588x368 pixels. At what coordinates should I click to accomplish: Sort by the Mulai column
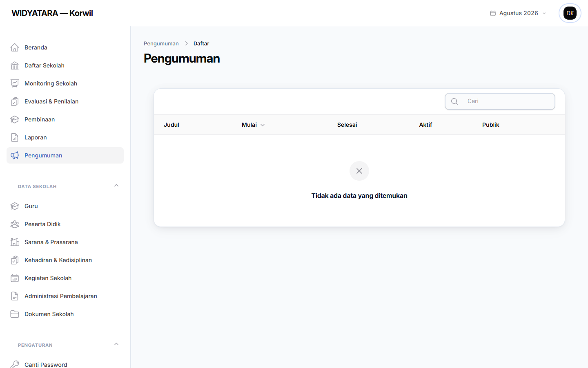(x=253, y=125)
